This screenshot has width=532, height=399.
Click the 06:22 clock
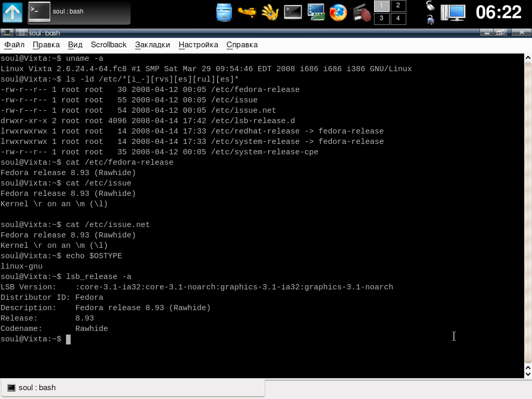click(498, 12)
